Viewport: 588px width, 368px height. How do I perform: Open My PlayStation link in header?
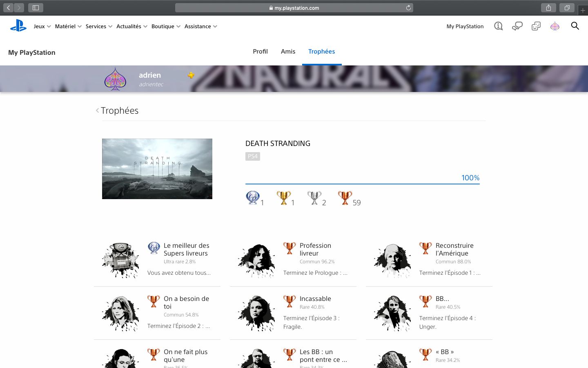(465, 26)
